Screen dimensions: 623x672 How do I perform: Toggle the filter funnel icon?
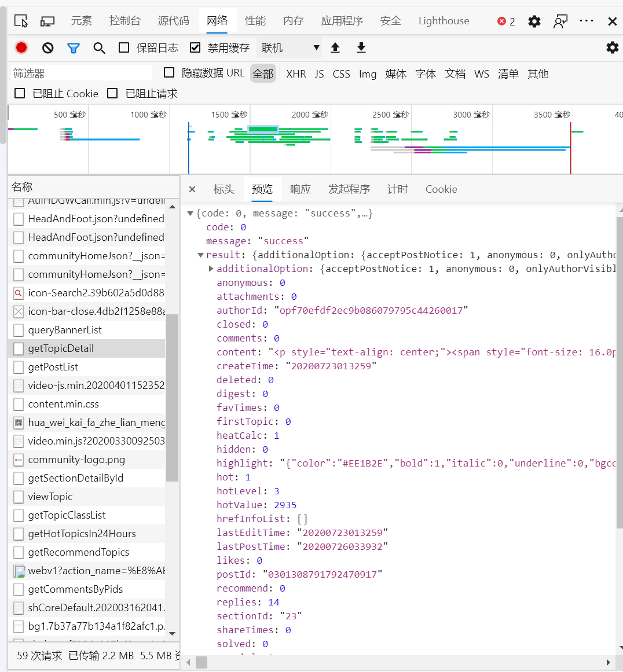click(x=74, y=48)
